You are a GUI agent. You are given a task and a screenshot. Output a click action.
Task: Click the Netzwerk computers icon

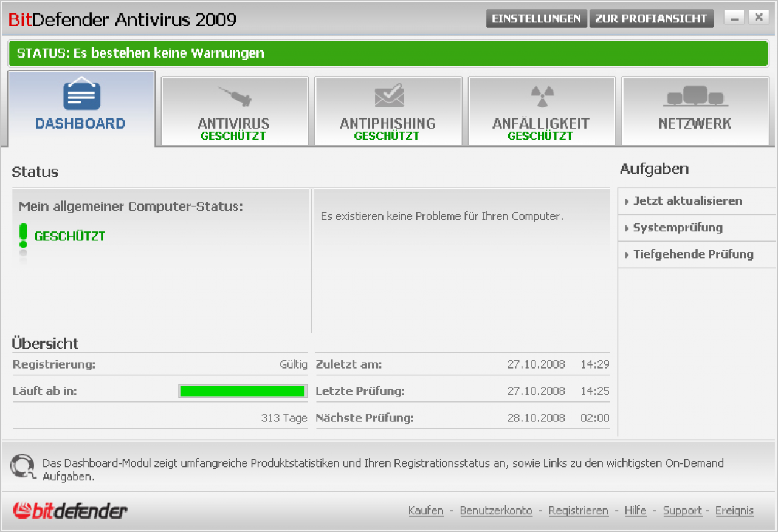click(695, 96)
